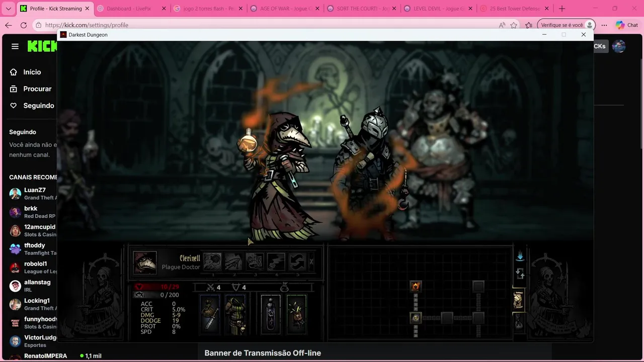
Task: Open Locking1 recommended channel
Action: (x=33, y=304)
